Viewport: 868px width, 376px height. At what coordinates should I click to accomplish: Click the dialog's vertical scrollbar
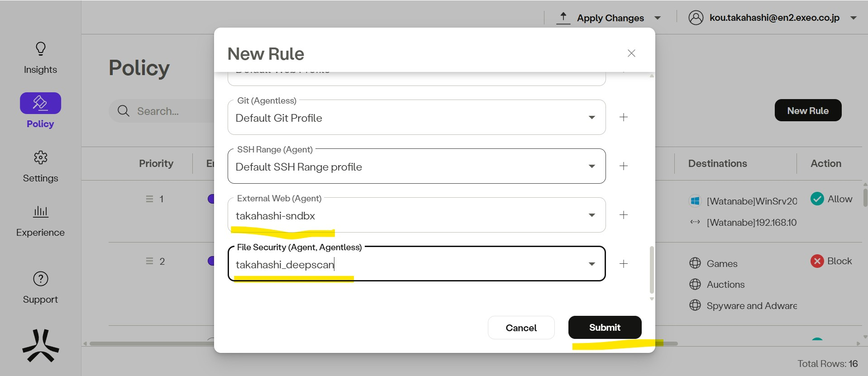[x=652, y=270]
